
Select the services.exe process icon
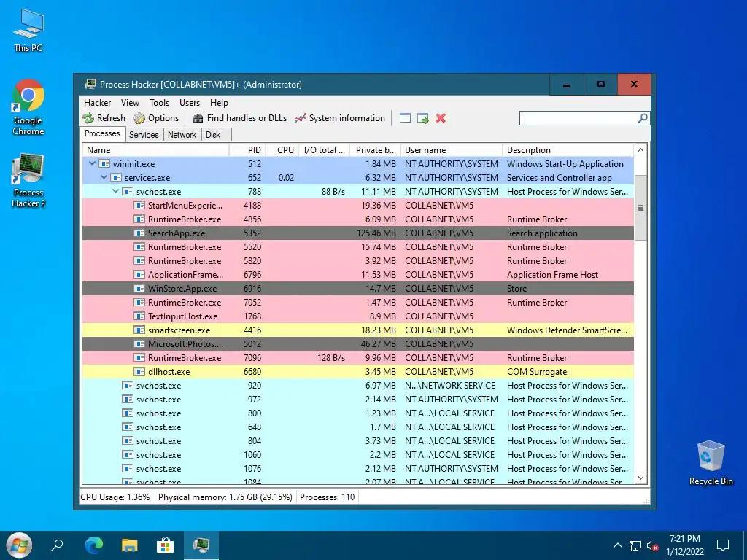pos(116,177)
